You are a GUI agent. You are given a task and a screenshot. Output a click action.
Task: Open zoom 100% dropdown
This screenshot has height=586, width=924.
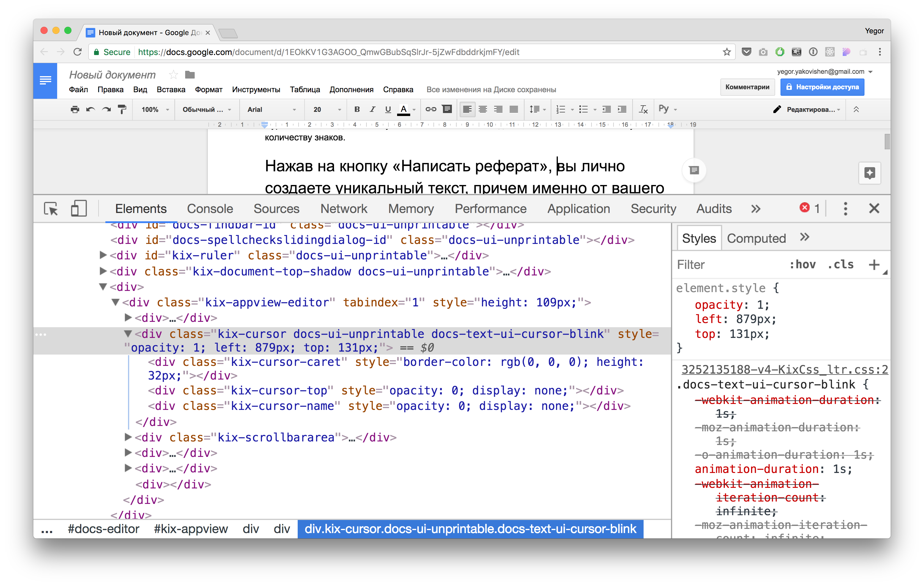[x=155, y=110]
